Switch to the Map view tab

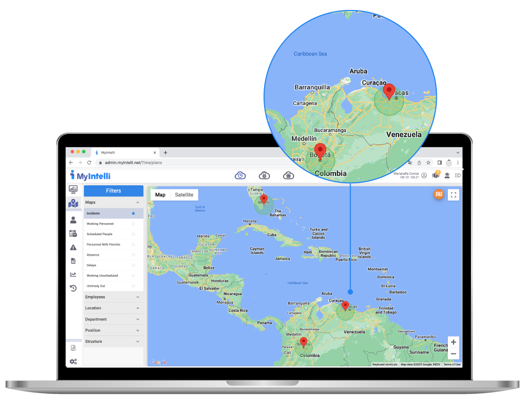(160, 195)
